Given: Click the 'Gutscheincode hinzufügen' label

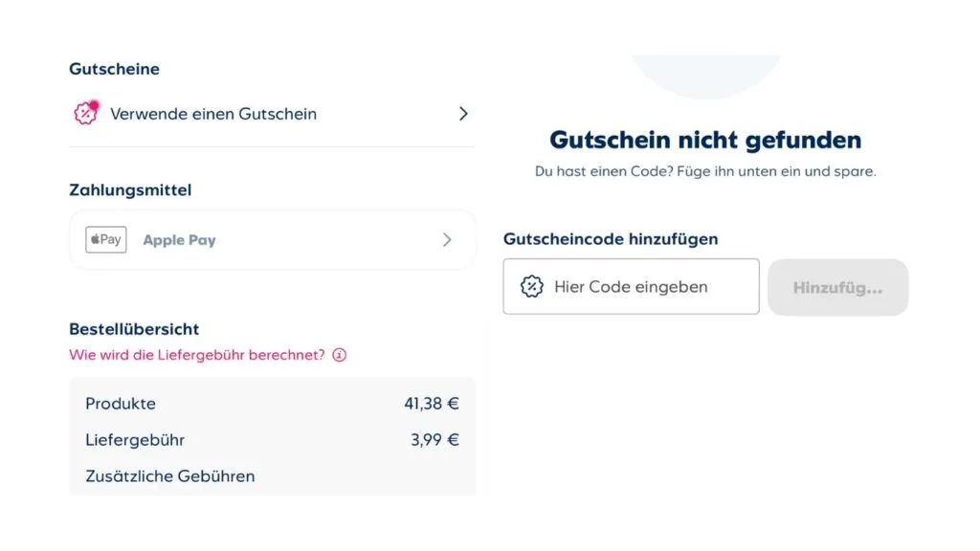Looking at the screenshot, I should pyautogui.click(x=611, y=239).
